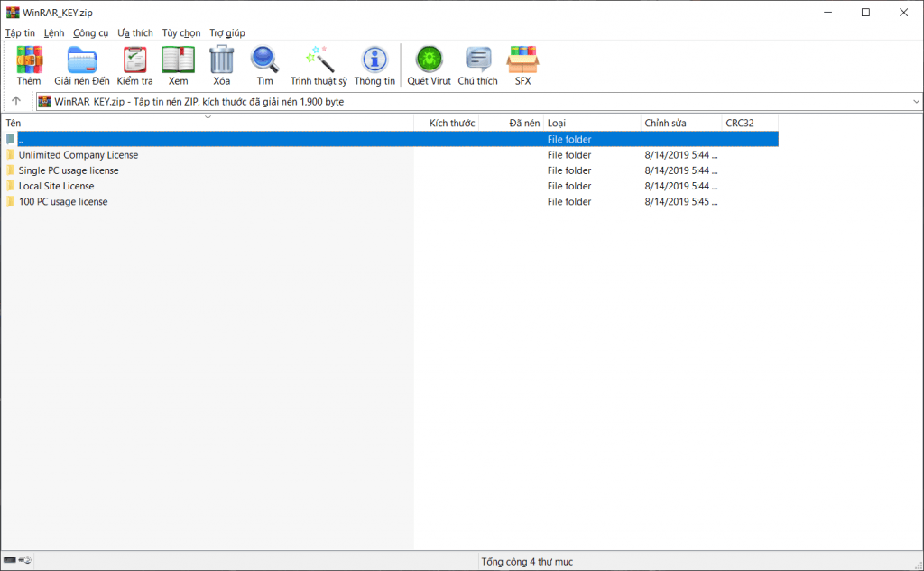Click the Thêm (Add) toolbar icon
This screenshot has height=571, width=924.
[x=29, y=60]
